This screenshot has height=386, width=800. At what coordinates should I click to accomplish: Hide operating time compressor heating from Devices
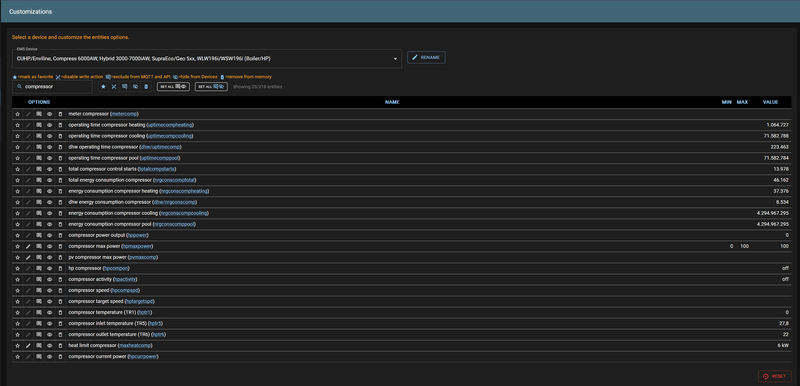pyautogui.click(x=49, y=125)
